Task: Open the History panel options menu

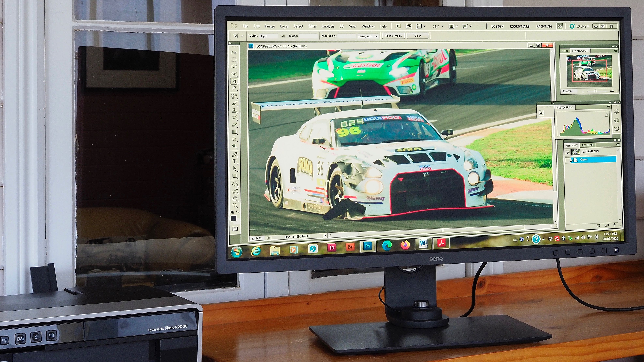Action: click(617, 144)
